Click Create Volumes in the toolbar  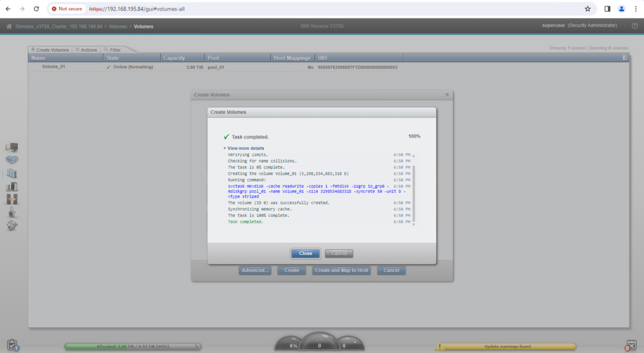click(x=50, y=50)
